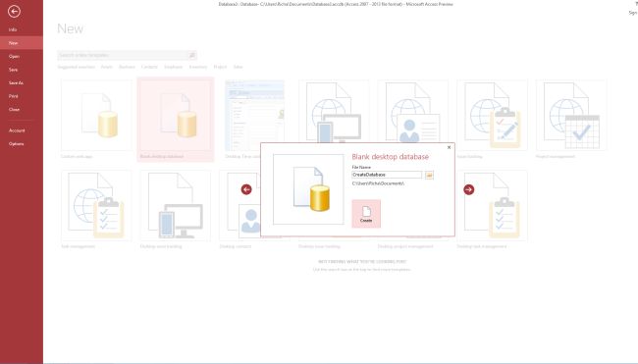638x364 pixels.
Task: Open the Account page
Action: tap(22, 130)
